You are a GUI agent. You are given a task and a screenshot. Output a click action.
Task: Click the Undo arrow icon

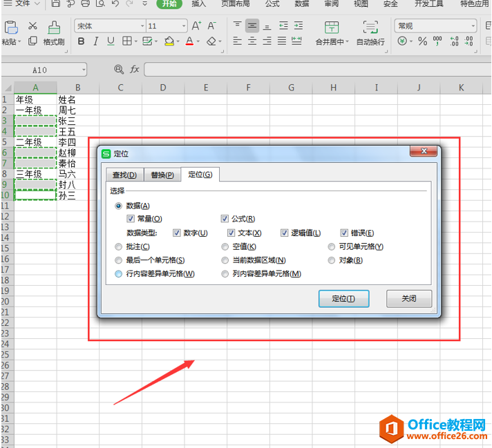click(x=115, y=3)
